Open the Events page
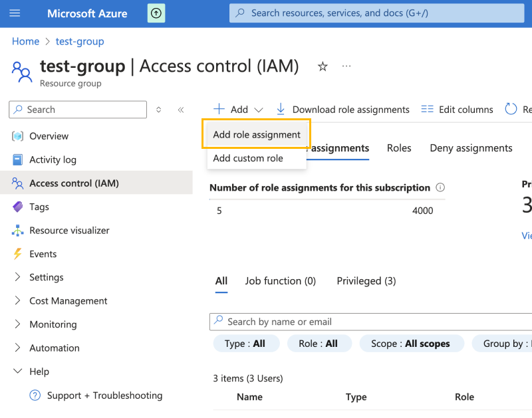The width and height of the screenshot is (532, 418). coord(43,254)
